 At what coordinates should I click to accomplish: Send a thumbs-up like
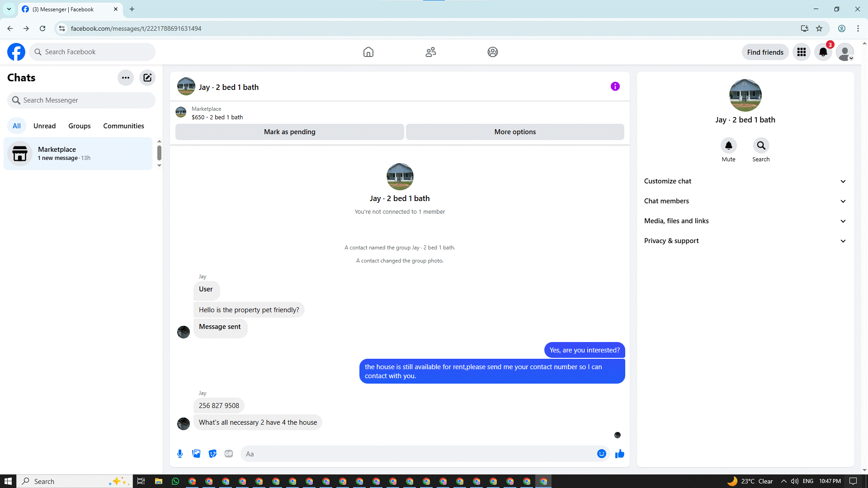(619, 454)
